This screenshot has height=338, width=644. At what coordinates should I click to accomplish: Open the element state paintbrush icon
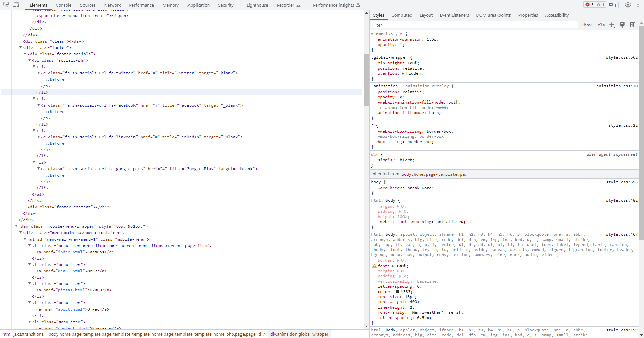(x=622, y=25)
